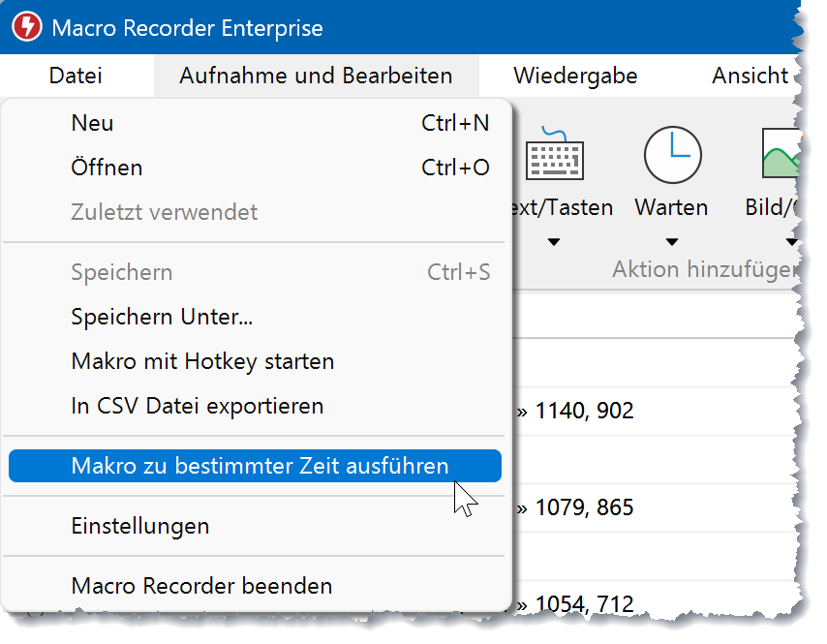Choose Neu from the Datei menu
This screenshot has width=827, height=644.
92,123
